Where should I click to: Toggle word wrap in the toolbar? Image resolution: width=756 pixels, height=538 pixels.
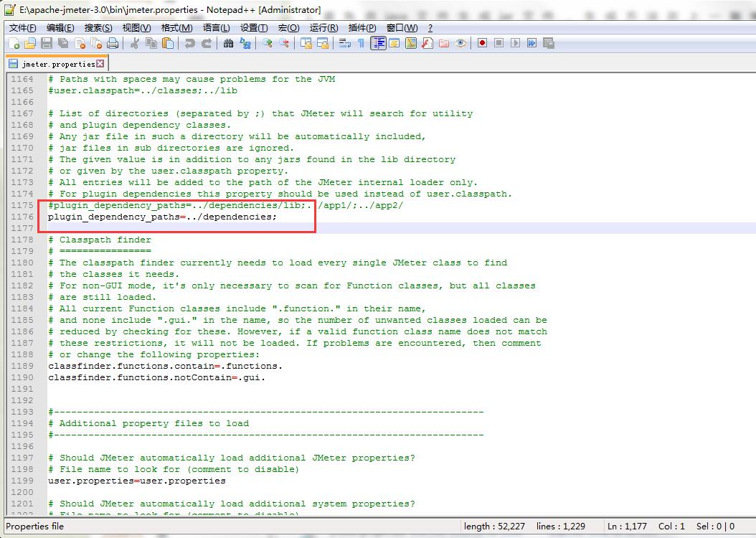coord(345,43)
